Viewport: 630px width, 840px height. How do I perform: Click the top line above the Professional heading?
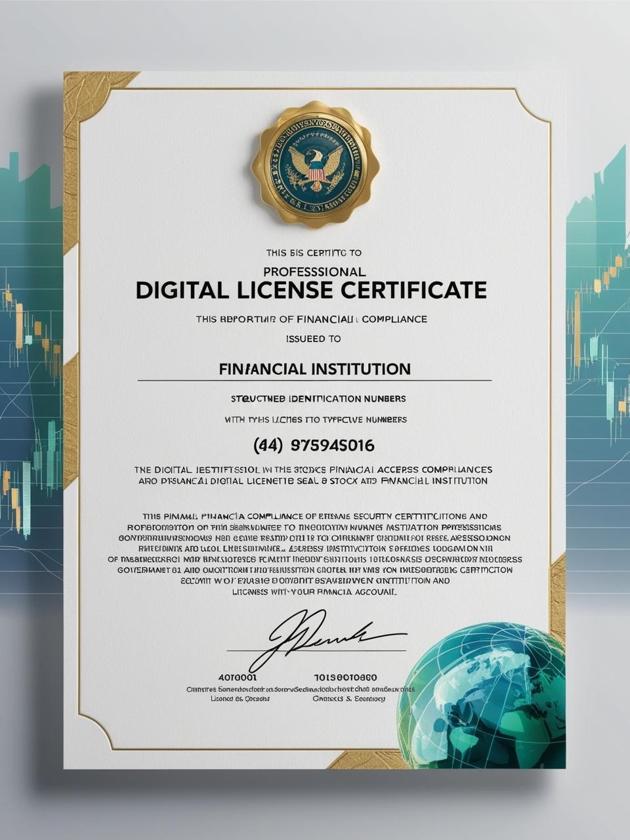pyautogui.click(x=314, y=252)
